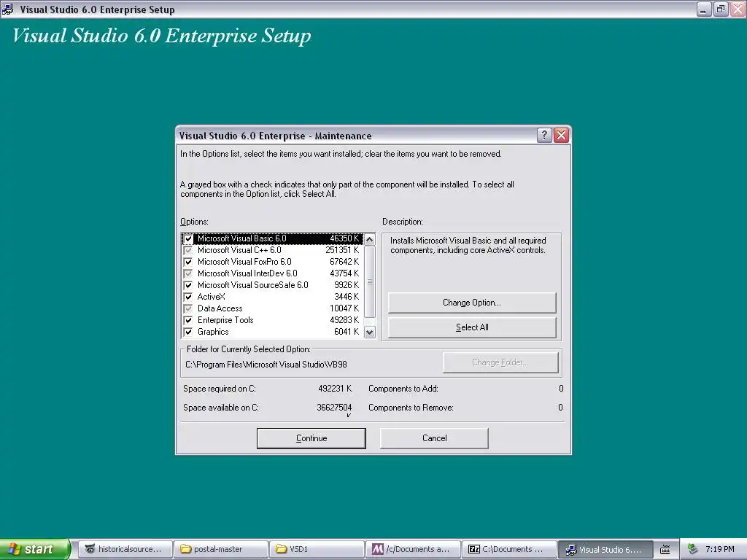
Task: Switch to postal-master folder taskbar item
Action: click(220, 549)
